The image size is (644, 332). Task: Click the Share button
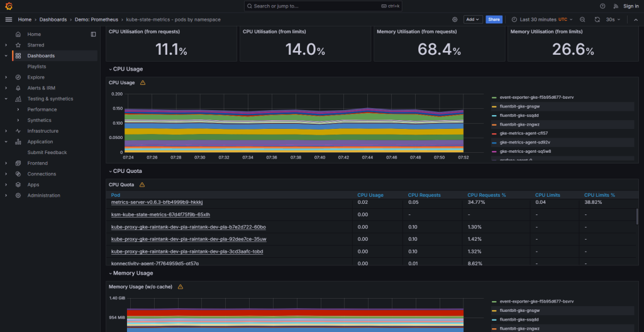494,19
